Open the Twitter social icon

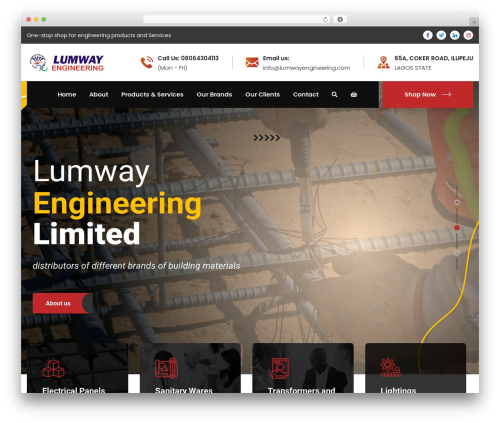(441, 35)
